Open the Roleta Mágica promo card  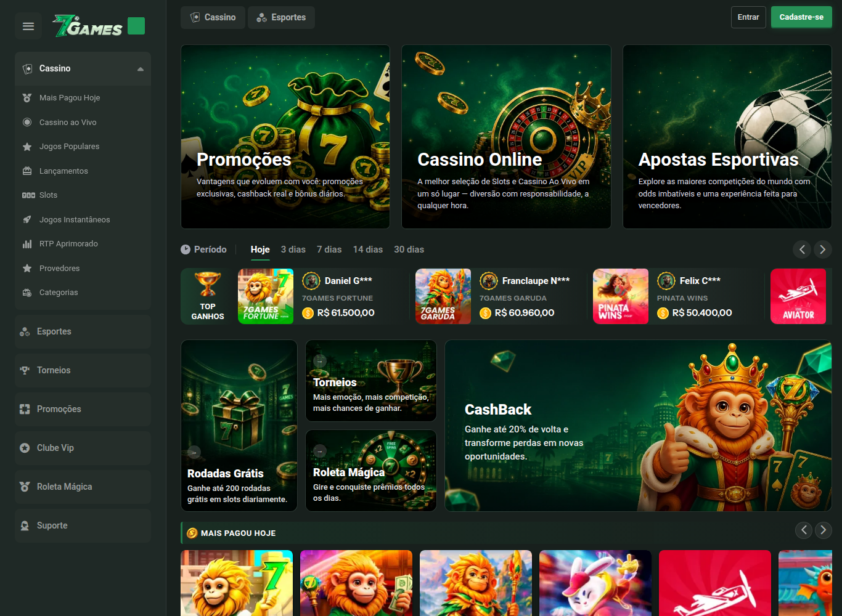pos(371,471)
